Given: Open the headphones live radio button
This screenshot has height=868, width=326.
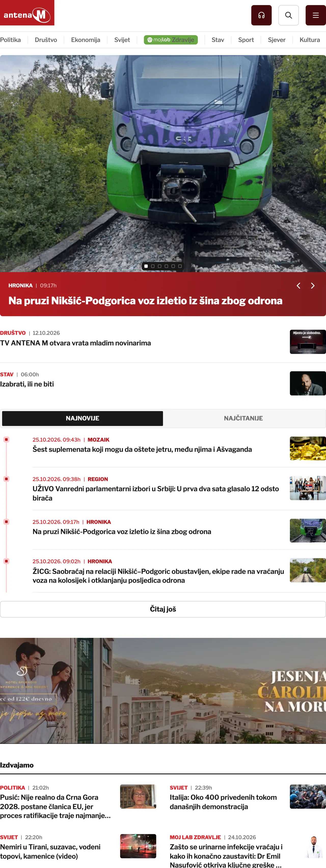Looking at the screenshot, I should 261,15.
